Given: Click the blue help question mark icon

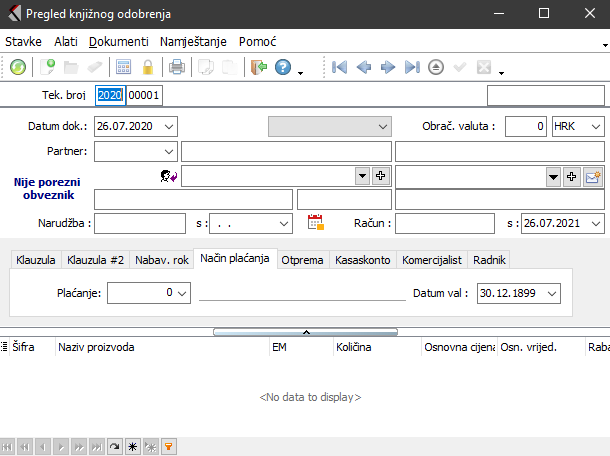Looking at the screenshot, I should pyautogui.click(x=283, y=68).
